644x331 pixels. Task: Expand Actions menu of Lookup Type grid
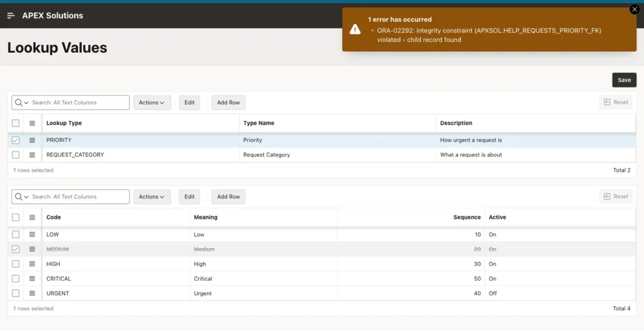point(152,102)
